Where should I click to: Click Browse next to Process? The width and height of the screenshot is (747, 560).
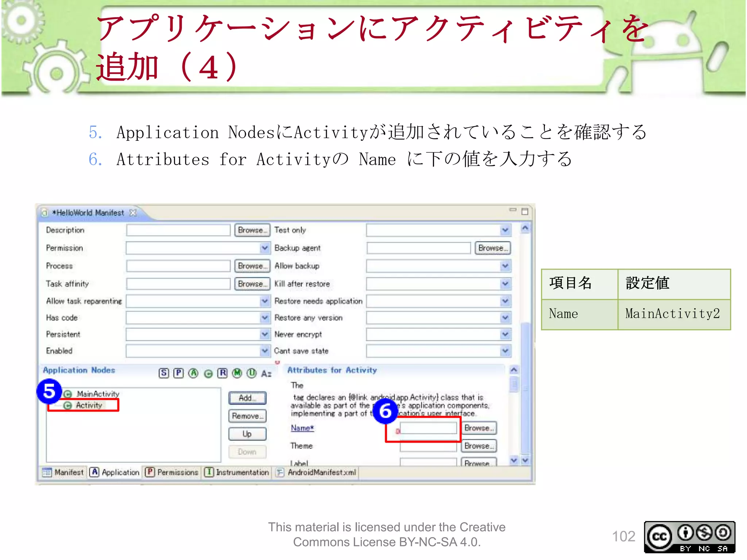click(x=252, y=266)
